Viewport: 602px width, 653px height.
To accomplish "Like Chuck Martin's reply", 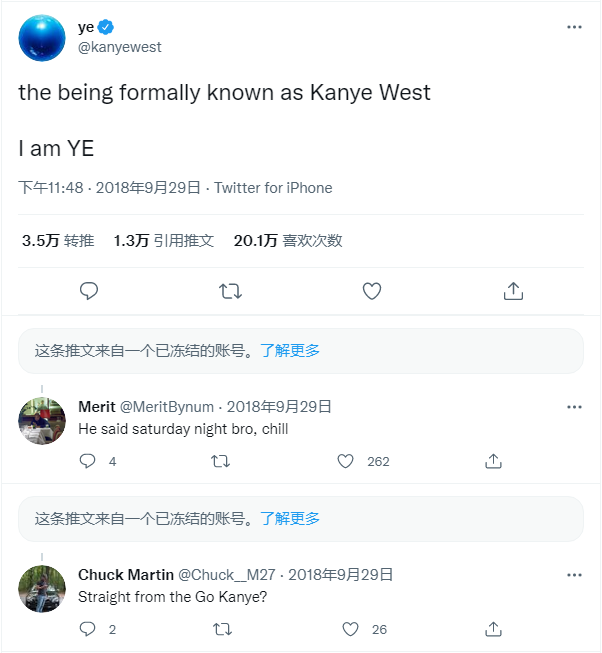I will [x=350, y=629].
